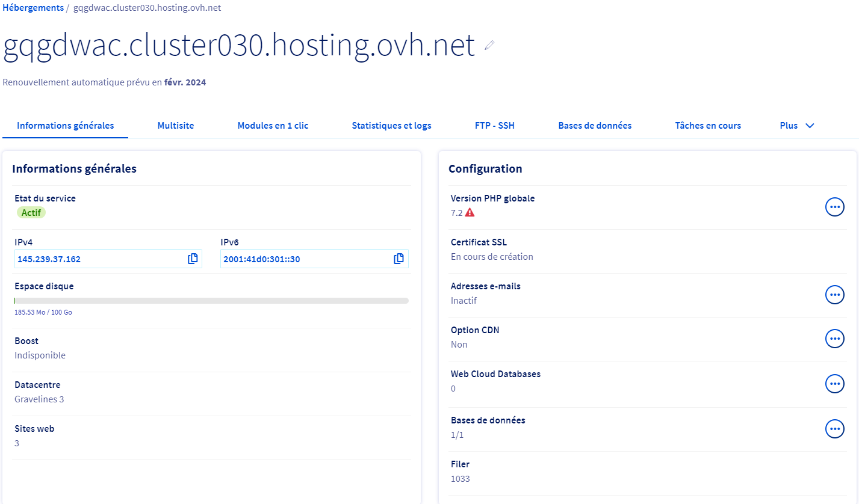Click the pencil icon to edit hosting name
The height and width of the screenshot is (504, 859).
tap(489, 45)
